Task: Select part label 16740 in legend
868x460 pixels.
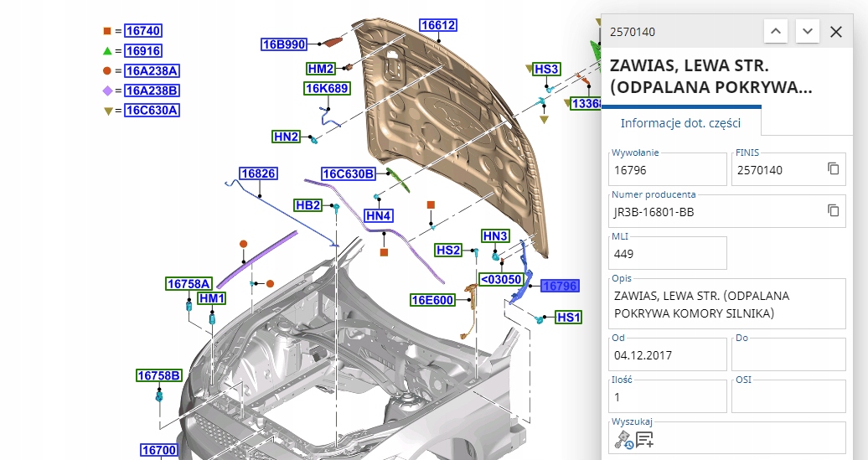Action: [x=143, y=30]
